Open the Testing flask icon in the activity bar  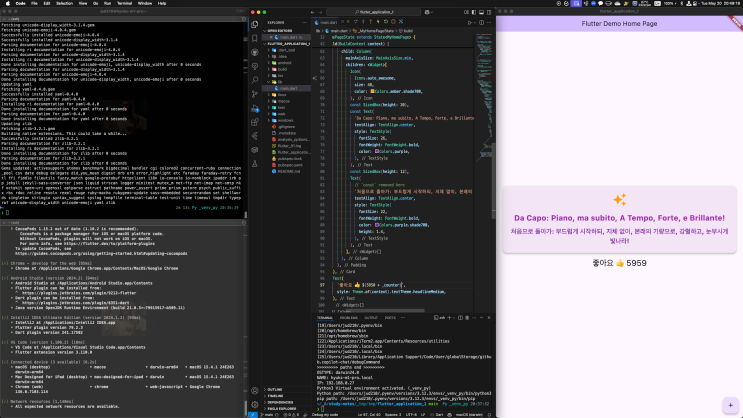pyautogui.click(x=255, y=164)
